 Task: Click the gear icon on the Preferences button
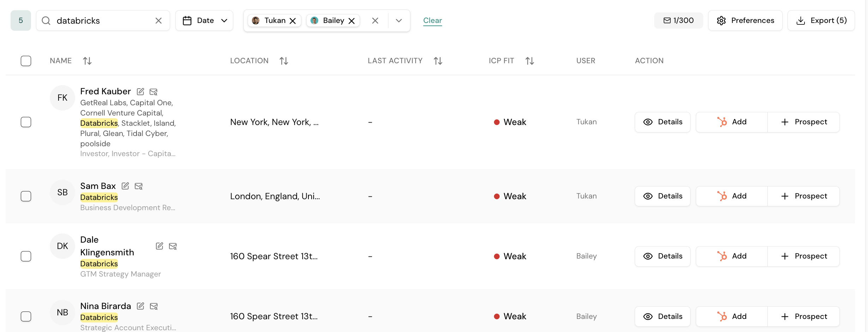722,20
